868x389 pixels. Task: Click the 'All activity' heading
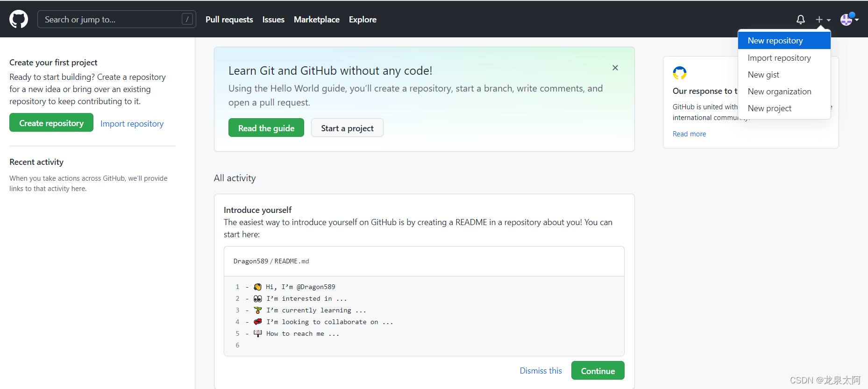click(235, 178)
